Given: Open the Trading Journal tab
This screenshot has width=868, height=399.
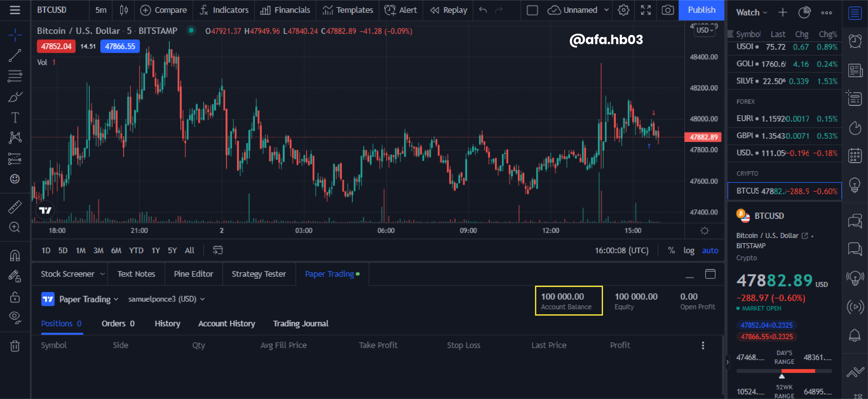Looking at the screenshot, I should tap(301, 323).
